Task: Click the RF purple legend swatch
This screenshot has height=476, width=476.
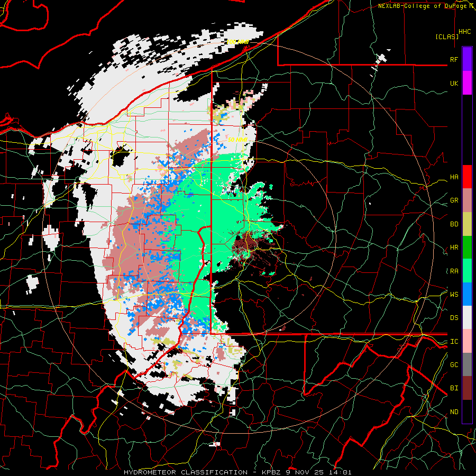Action: tap(467, 59)
